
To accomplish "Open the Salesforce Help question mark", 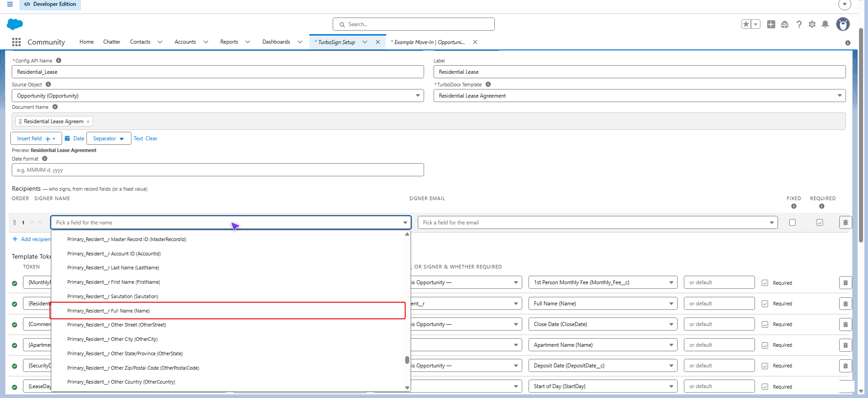I will 799,24.
